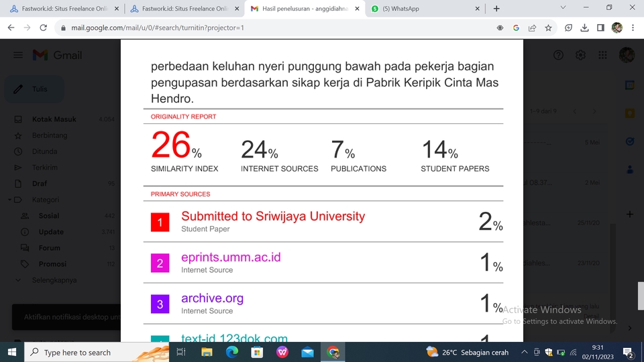
Task: Open the Chrome profile avatar
Action: [617, 27]
